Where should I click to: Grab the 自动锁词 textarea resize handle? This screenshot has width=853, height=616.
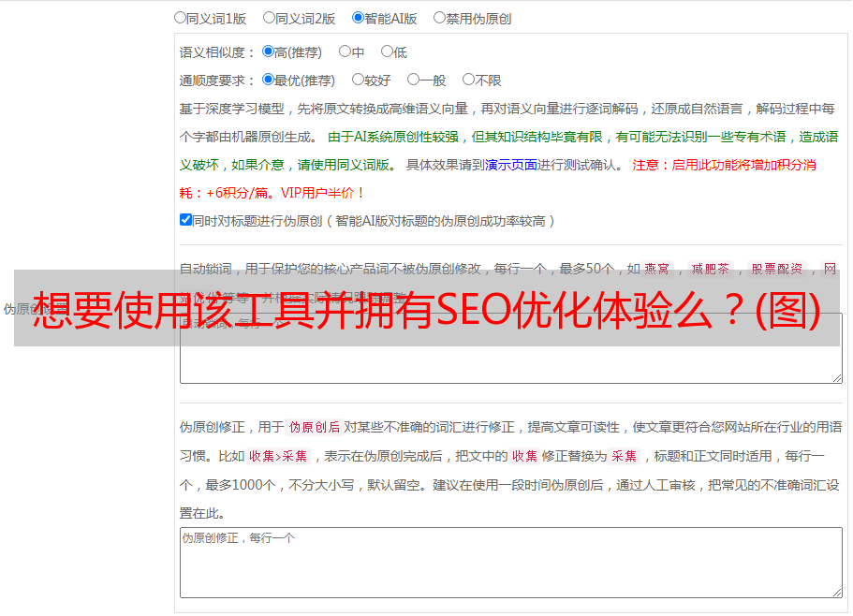[x=837, y=378]
